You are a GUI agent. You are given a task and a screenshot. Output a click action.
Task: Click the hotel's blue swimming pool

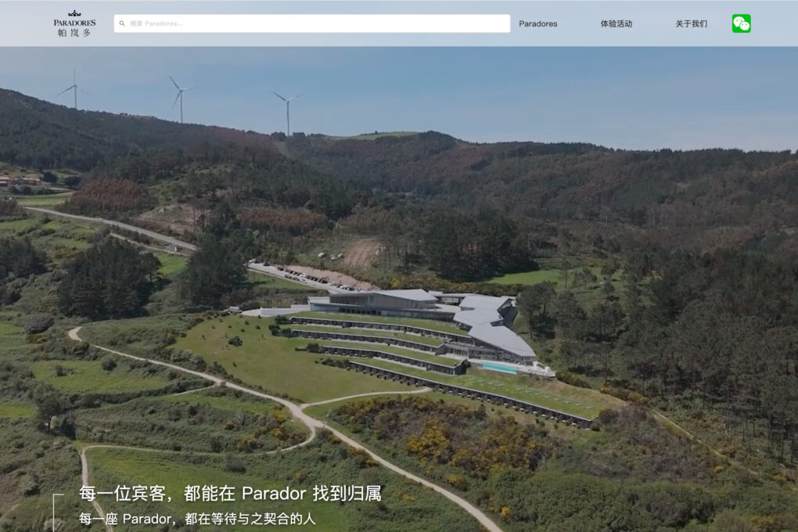tap(500, 367)
